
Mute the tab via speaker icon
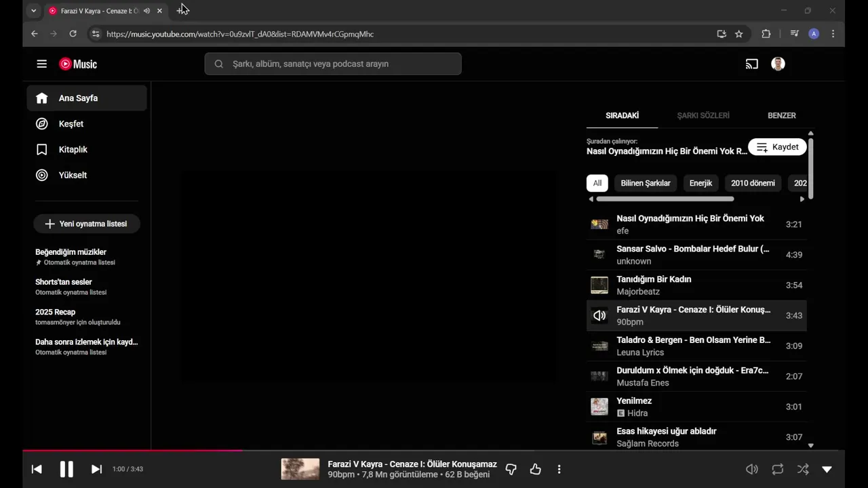[x=146, y=11]
